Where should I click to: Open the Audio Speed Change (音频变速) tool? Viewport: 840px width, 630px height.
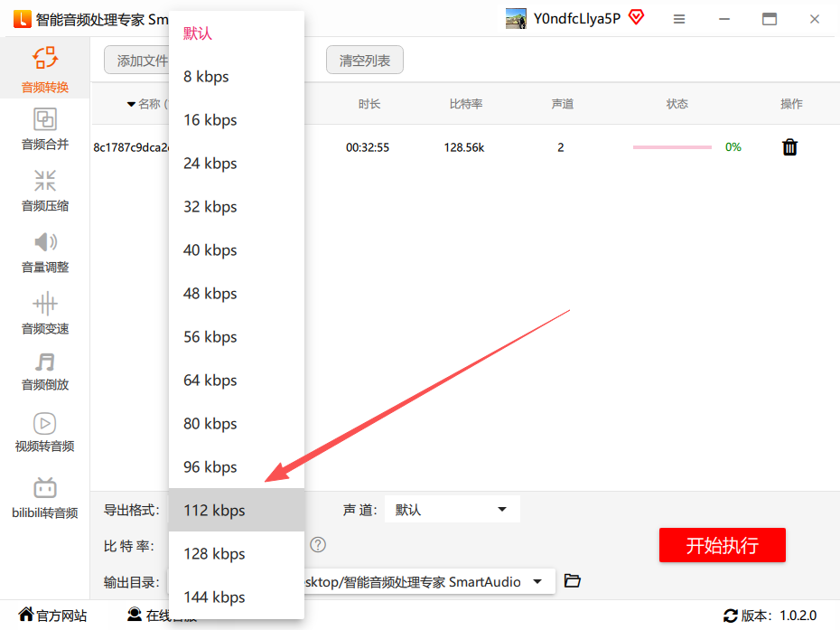pos(45,314)
